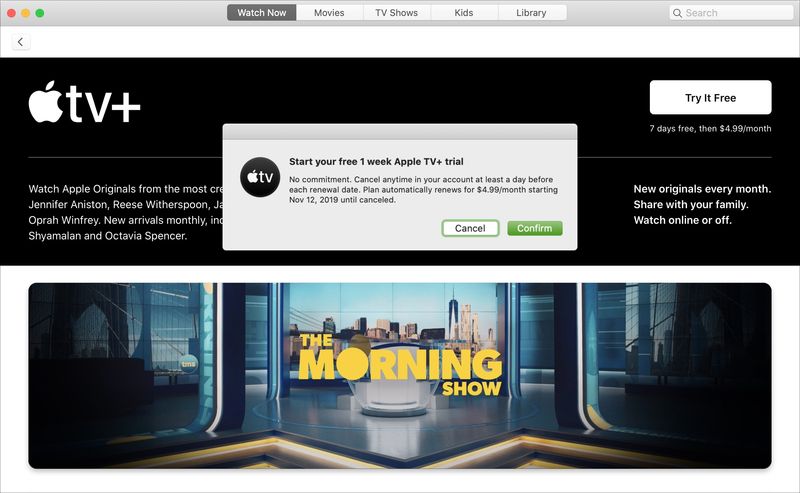Switch to the Watch Now tab

(x=262, y=13)
